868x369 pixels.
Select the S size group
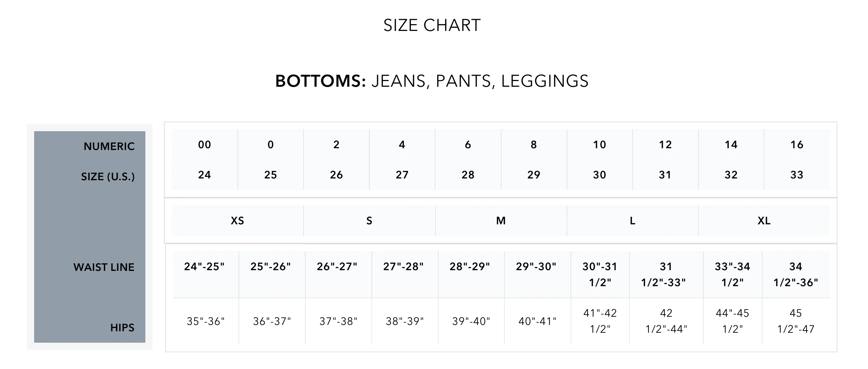tap(369, 221)
